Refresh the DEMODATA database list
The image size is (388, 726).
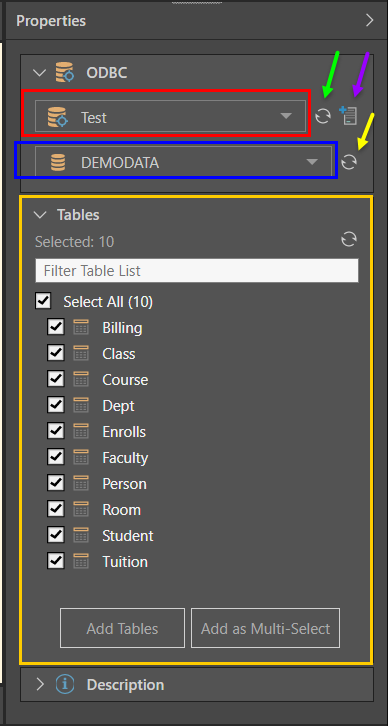(x=349, y=162)
